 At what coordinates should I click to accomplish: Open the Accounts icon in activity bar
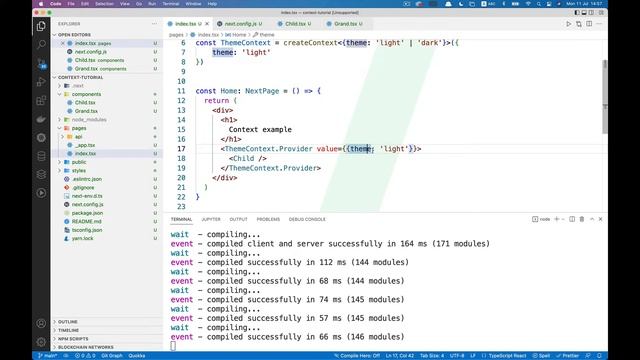point(41,323)
